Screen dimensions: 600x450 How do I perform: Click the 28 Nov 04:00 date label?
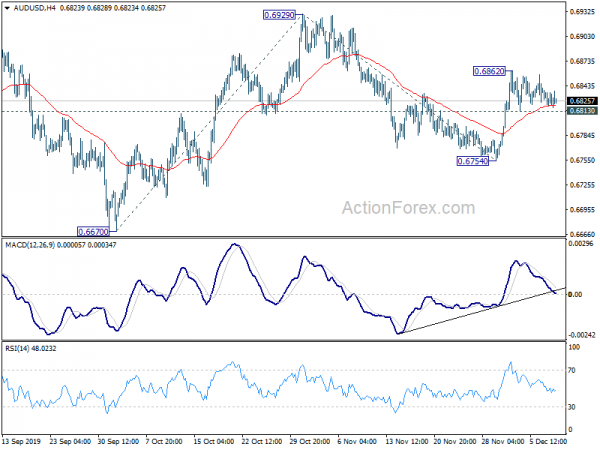[502, 442]
